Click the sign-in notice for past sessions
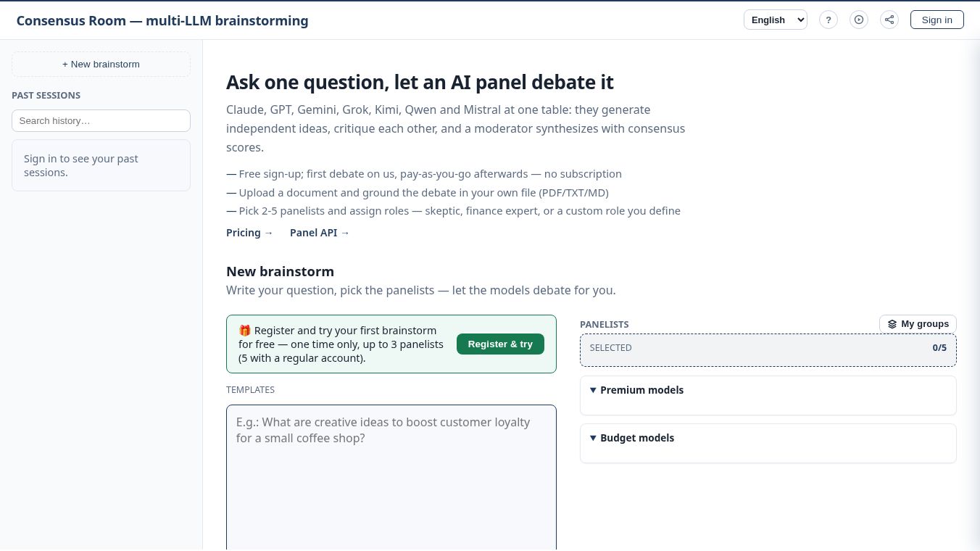This screenshot has width=980, height=551. click(x=101, y=165)
